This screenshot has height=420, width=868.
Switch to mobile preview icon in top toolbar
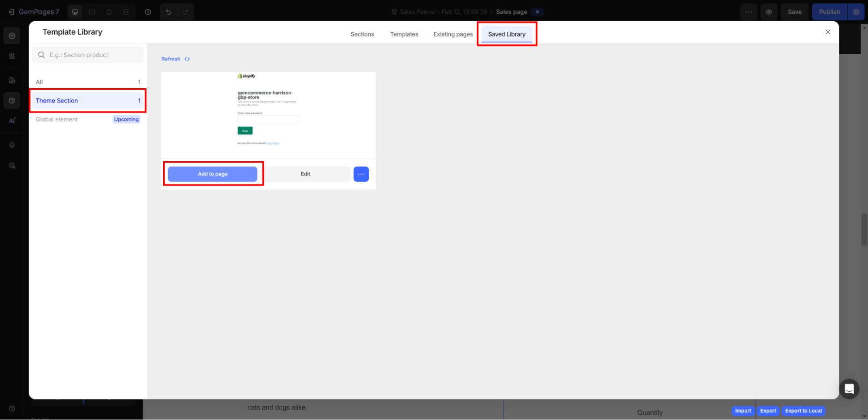click(109, 12)
